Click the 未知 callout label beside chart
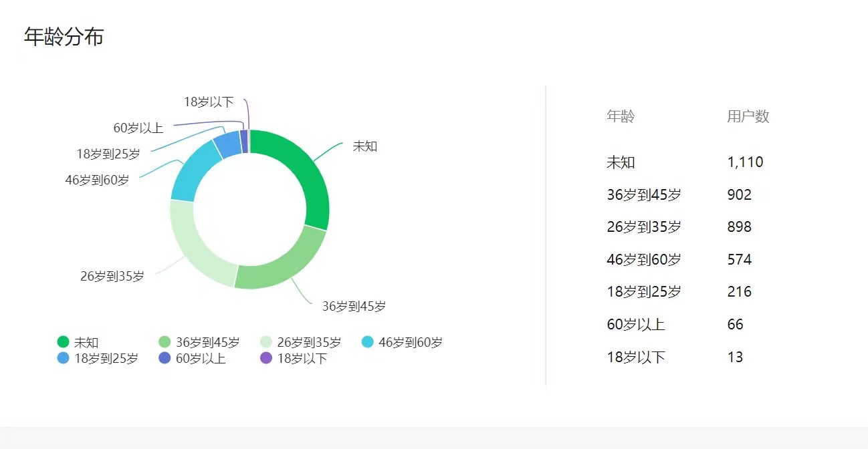Screen dimensions: 868x449 [365, 146]
